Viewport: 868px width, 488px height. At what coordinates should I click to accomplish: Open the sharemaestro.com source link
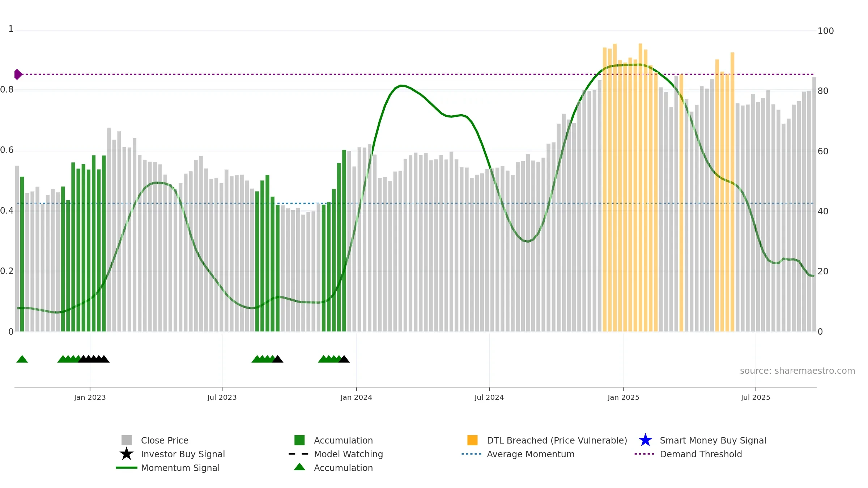[x=797, y=371]
